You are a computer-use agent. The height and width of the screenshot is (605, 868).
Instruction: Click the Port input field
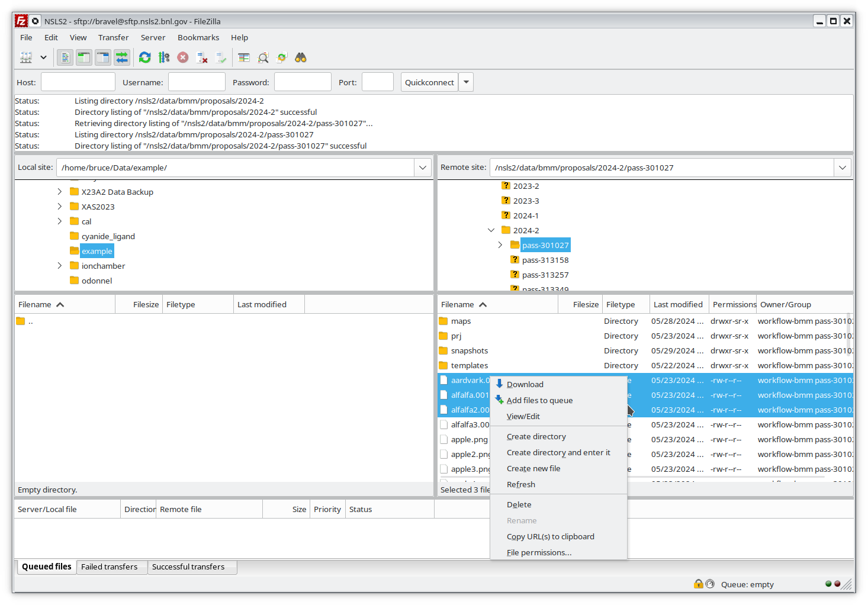pos(378,82)
